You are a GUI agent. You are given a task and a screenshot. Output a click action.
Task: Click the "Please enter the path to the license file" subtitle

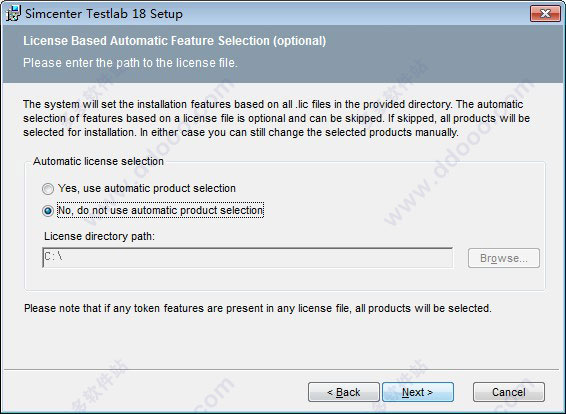130,63
